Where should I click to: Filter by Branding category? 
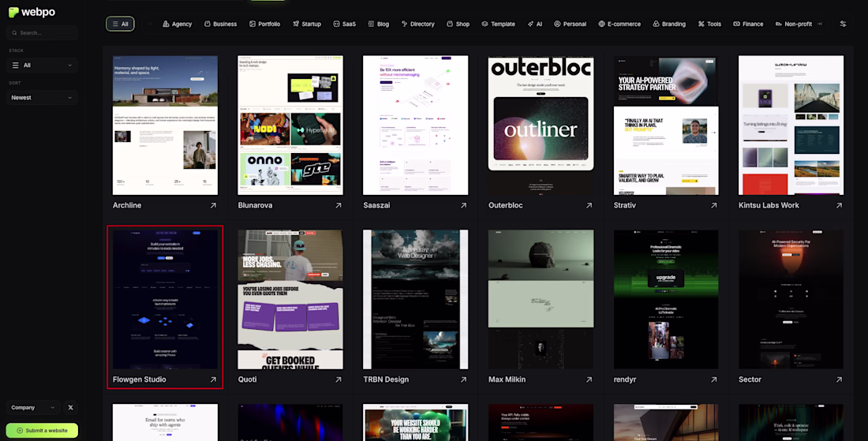668,24
